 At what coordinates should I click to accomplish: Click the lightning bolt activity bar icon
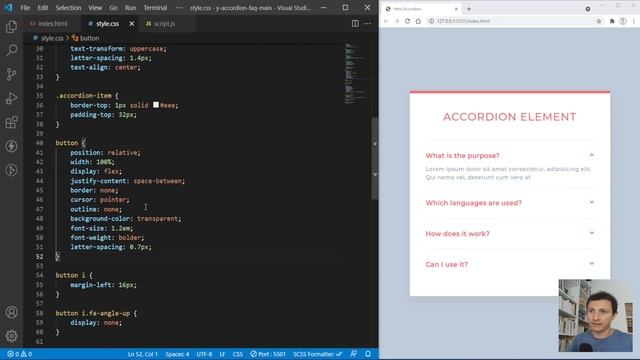11,146
